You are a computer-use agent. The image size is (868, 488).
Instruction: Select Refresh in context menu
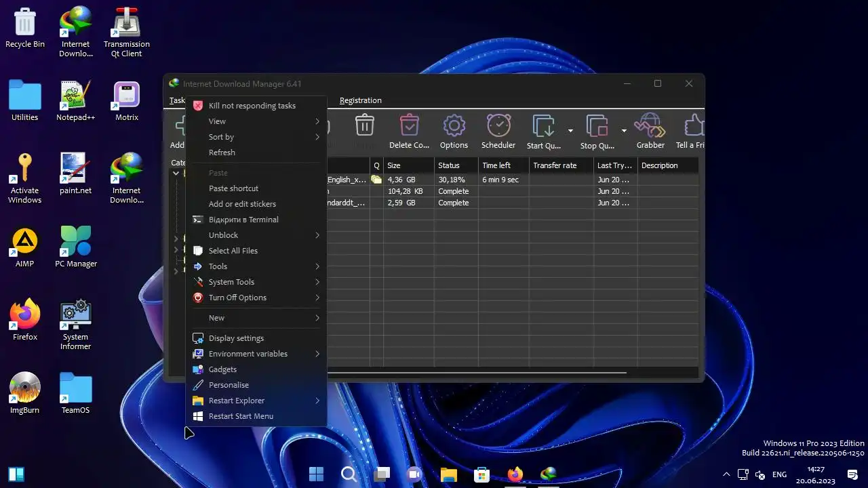coord(256,152)
